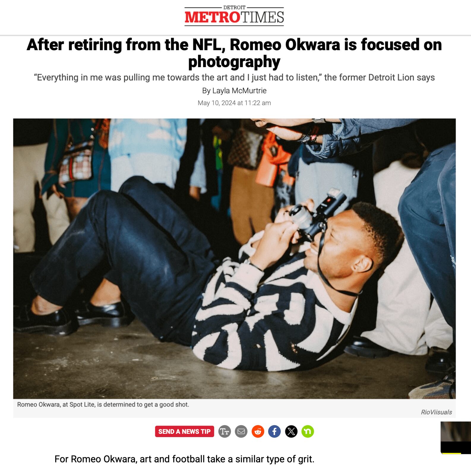
Task: Open the main photo of Okwara with camera
Action: pyautogui.click(x=234, y=259)
